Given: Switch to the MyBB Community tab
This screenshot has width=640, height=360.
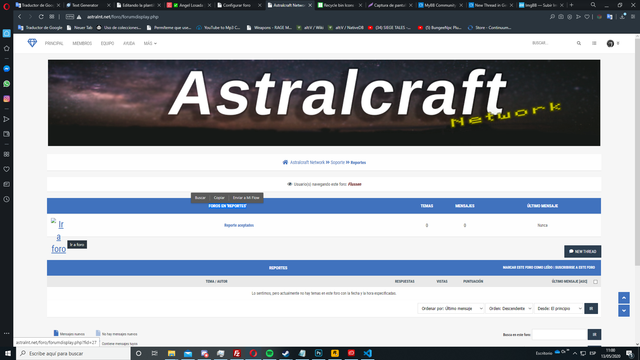Looking at the screenshot, I should coord(439,5).
